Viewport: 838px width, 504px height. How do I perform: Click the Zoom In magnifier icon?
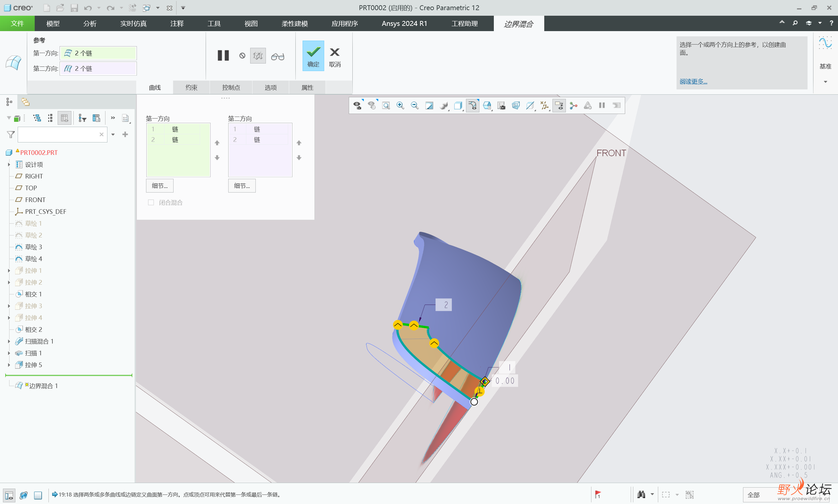(400, 106)
